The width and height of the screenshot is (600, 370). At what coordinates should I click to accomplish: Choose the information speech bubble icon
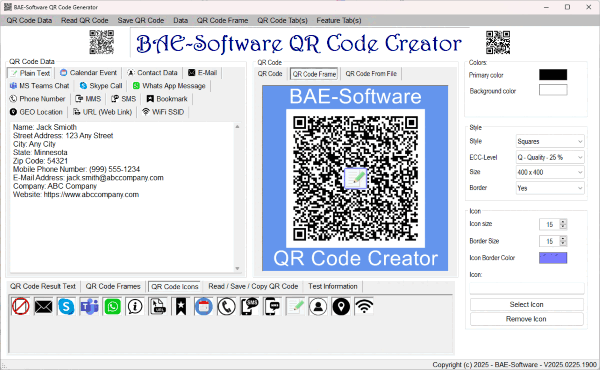[x=135, y=306]
